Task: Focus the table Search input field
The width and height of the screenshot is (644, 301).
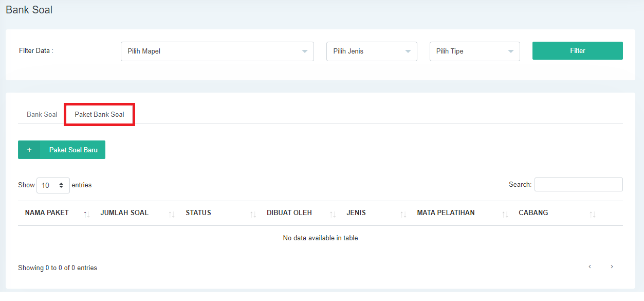Action: tap(578, 185)
